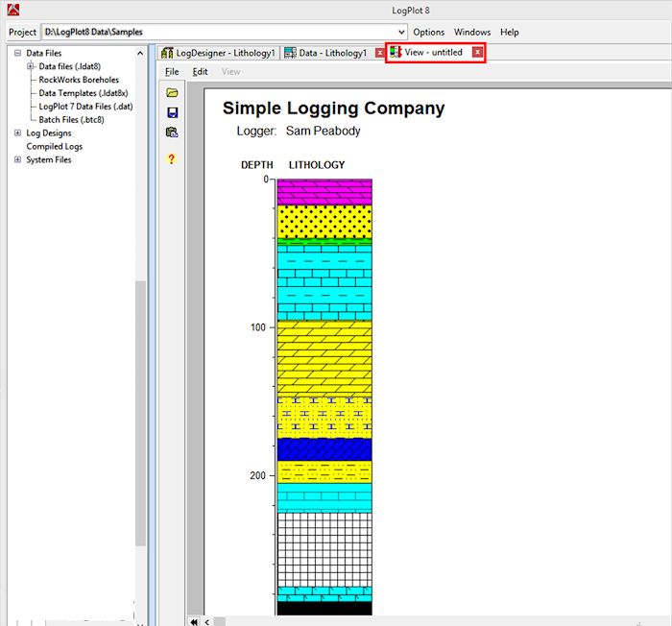Image resolution: width=672 pixels, height=626 pixels.
Task: Open the Help menu
Action: (510, 32)
